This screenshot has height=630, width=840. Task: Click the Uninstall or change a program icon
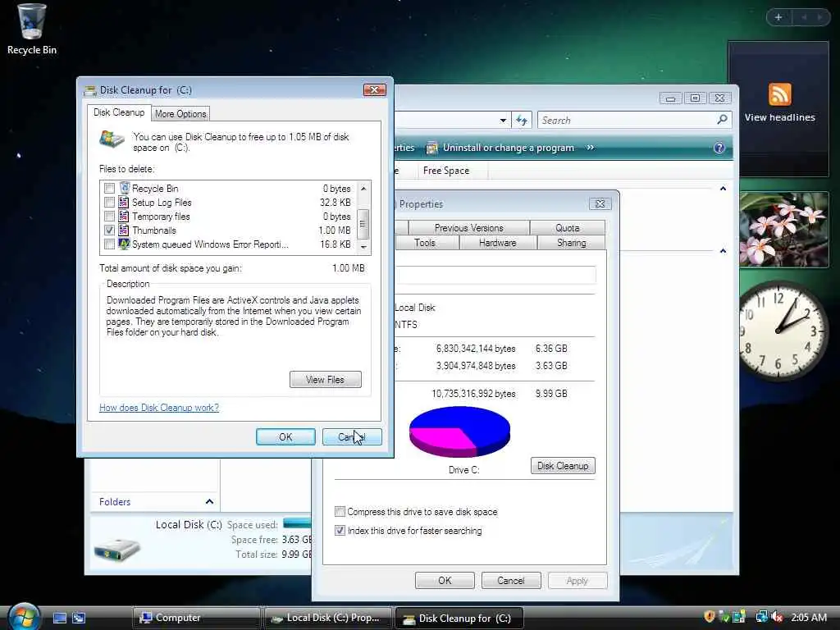pyautogui.click(x=431, y=148)
